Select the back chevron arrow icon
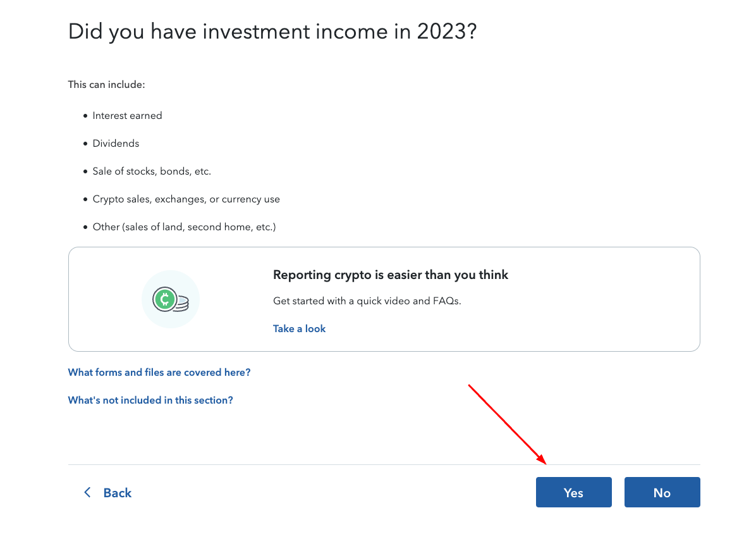The height and width of the screenshot is (539, 756). coord(87,492)
